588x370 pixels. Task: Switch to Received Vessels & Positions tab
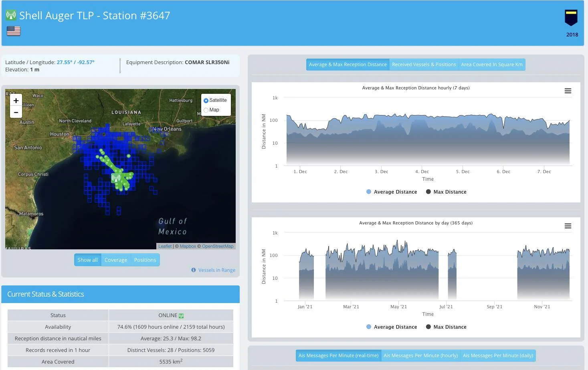[424, 65]
